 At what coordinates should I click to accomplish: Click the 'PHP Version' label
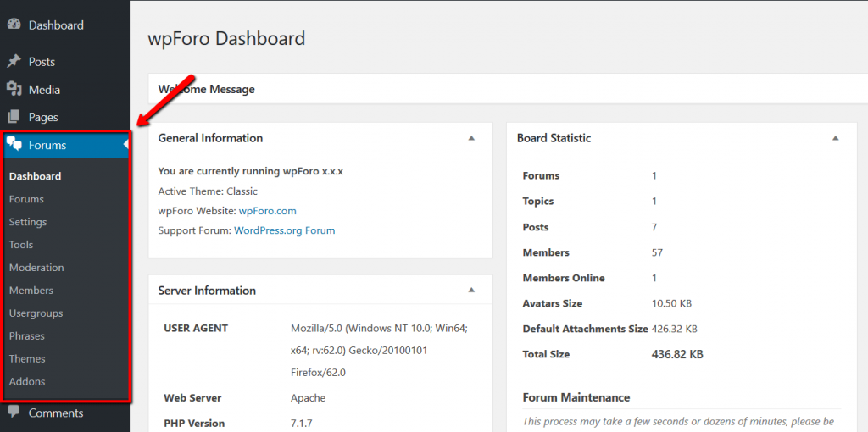coord(194,424)
